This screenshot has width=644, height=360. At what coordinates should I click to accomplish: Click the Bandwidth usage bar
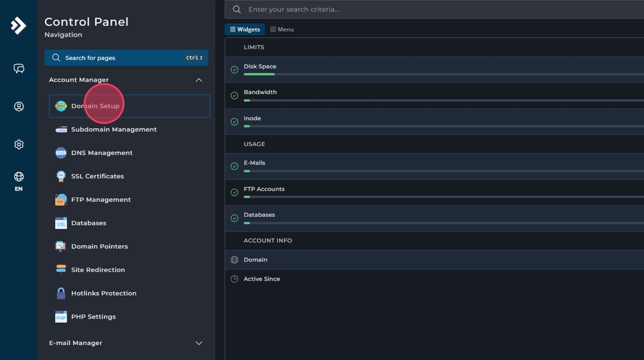pyautogui.click(x=443, y=100)
